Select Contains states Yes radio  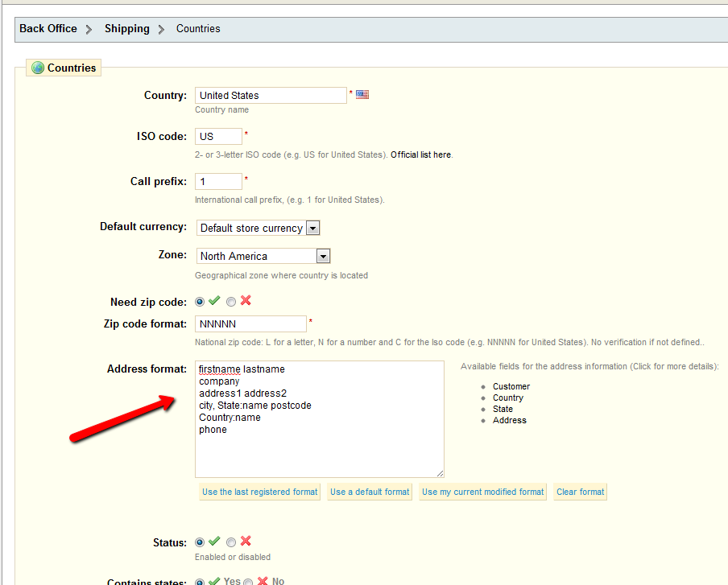pos(200,582)
